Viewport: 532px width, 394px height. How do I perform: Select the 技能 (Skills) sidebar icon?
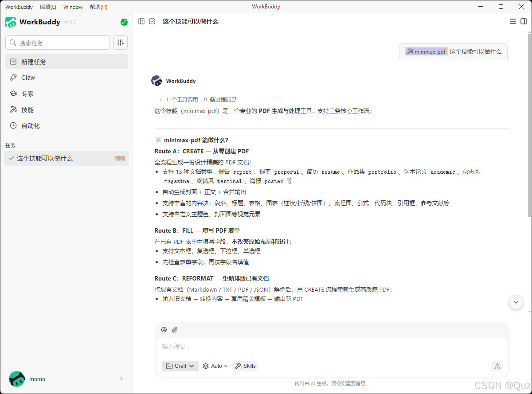pyautogui.click(x=27, y=109)
